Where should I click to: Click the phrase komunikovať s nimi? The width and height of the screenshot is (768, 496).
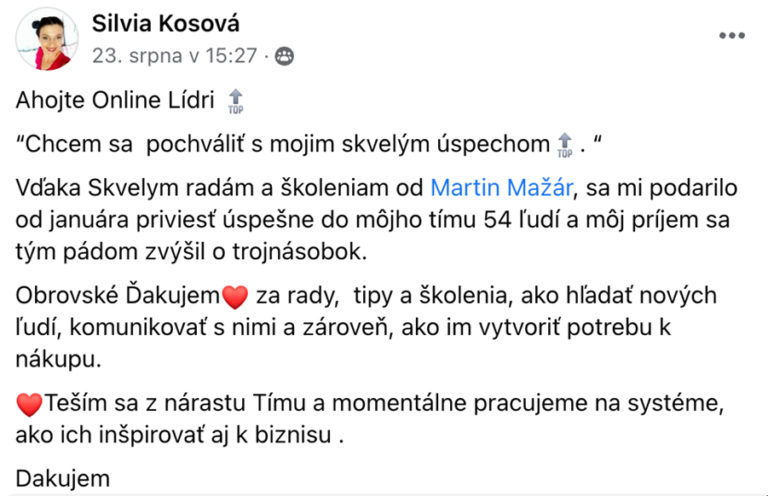tap(173, 328)
